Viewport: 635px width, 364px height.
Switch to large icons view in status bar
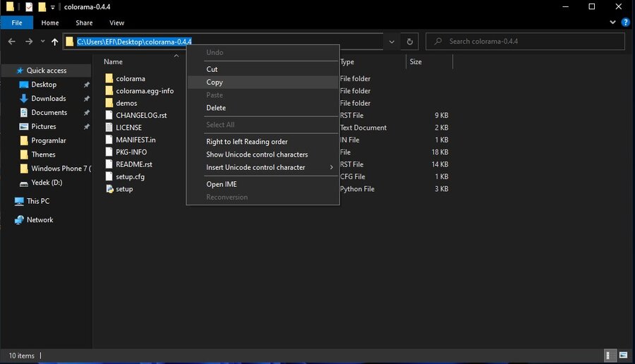pos(624,355)
